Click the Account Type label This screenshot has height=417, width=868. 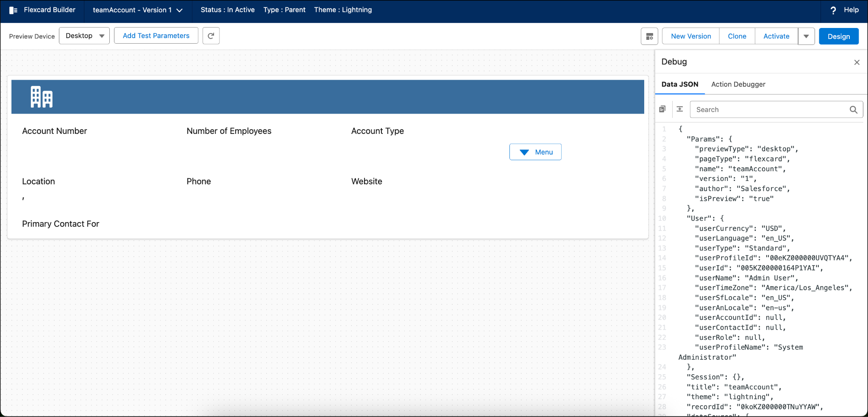tap(378, 131)
